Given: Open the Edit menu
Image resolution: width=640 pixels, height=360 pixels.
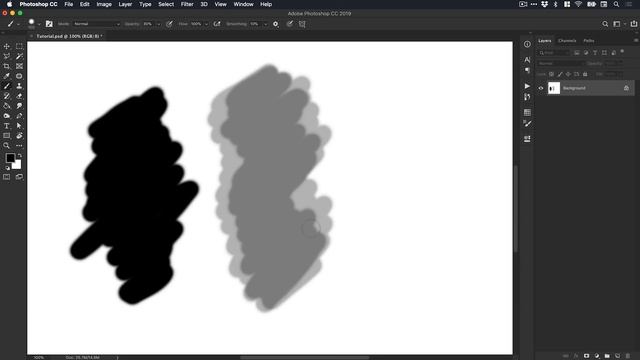Looking at the screenshot, I should coord(84,4).
